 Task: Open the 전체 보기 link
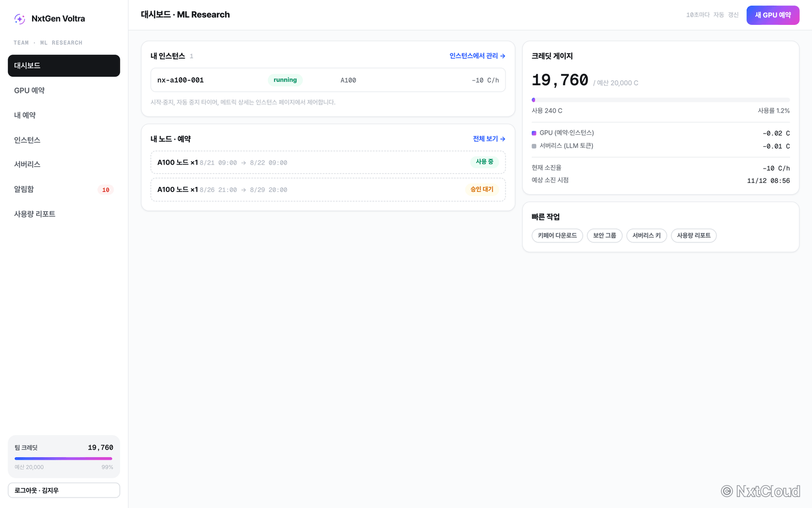point(489,139)
